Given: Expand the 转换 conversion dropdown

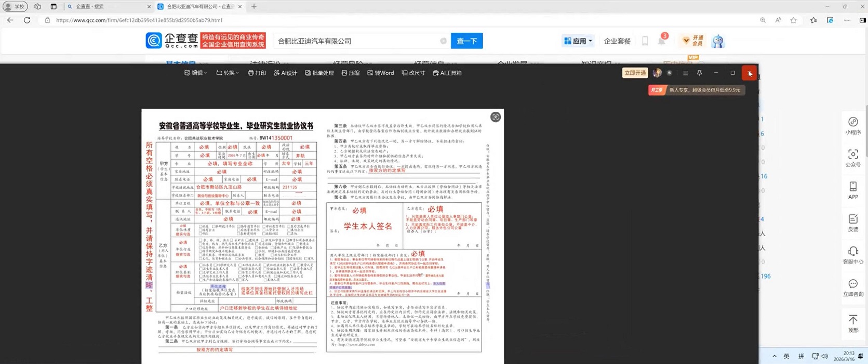Looking at the screenshot, I should [x=228, y=73].
